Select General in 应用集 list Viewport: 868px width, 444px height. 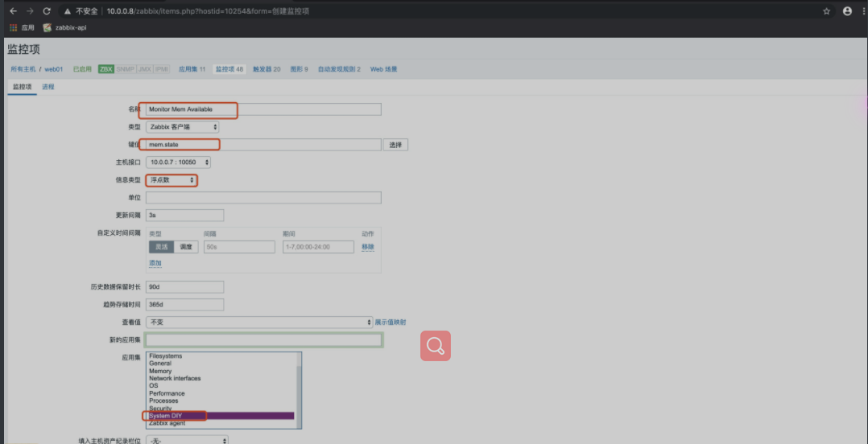pos(221,364)
